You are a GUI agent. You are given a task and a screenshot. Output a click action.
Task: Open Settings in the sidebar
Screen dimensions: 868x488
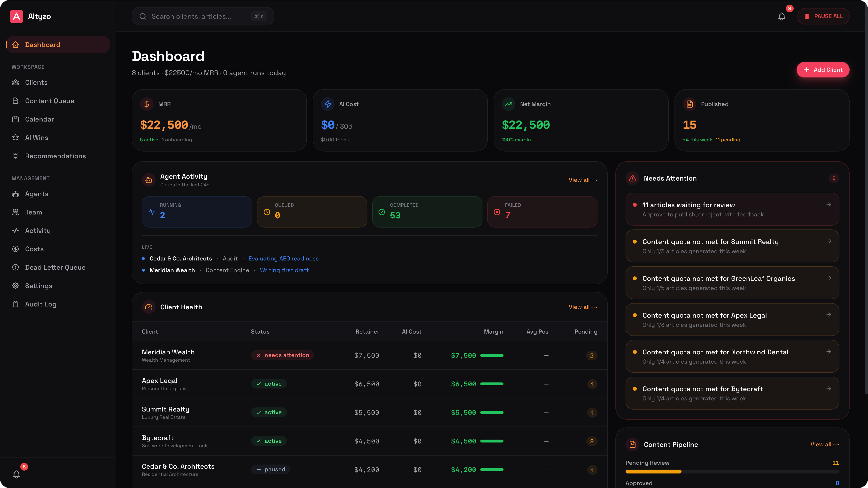58,286
